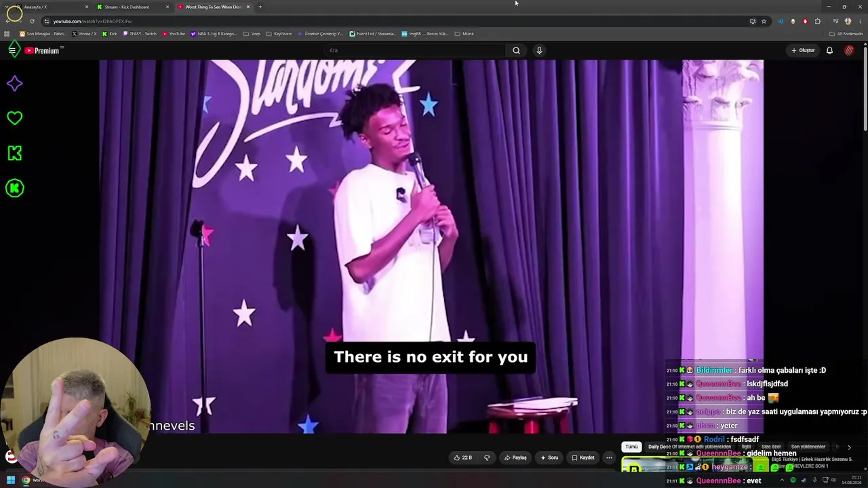Click the YouTube search magnifier button
This screenshot has height=488, width=868.
(x=516, y=50)
